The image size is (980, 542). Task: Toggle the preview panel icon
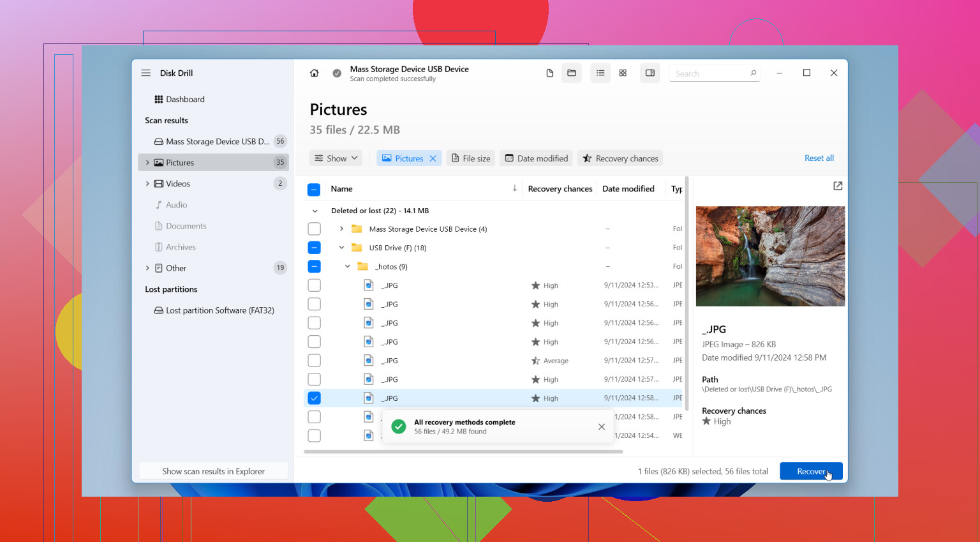point(650,73)
